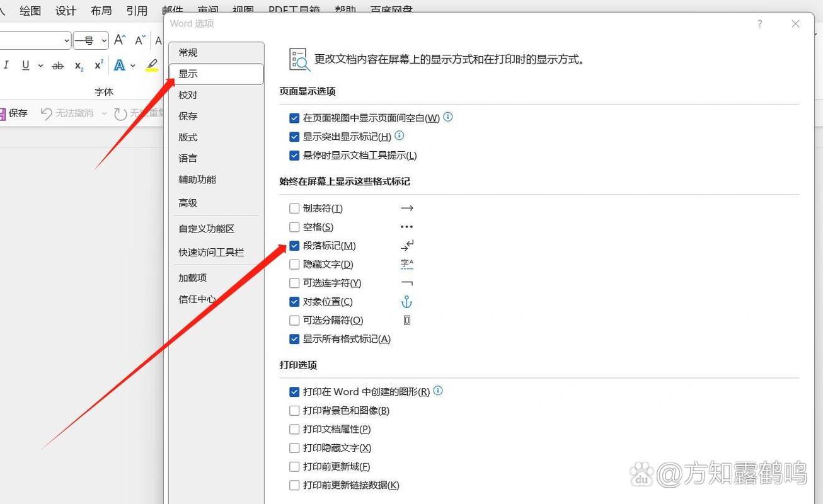Uncheck 显示突出显示标记 checkbox
The height and width of the screenshot is (504, 823).
click(294, 137)
